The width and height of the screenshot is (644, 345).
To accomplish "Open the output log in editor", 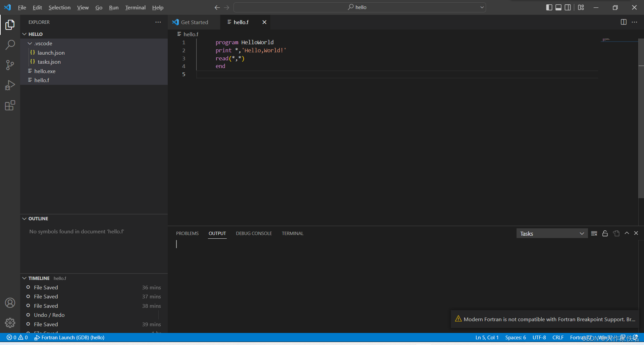I will (616, 233).
